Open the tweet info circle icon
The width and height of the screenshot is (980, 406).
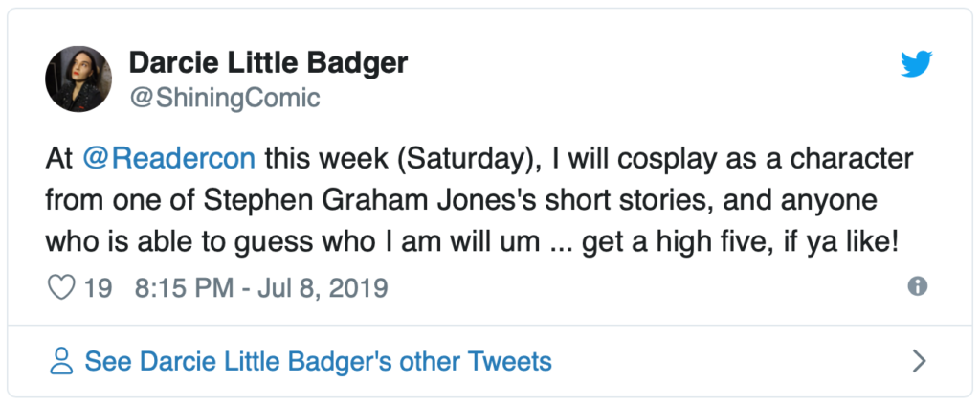(918, 286)
